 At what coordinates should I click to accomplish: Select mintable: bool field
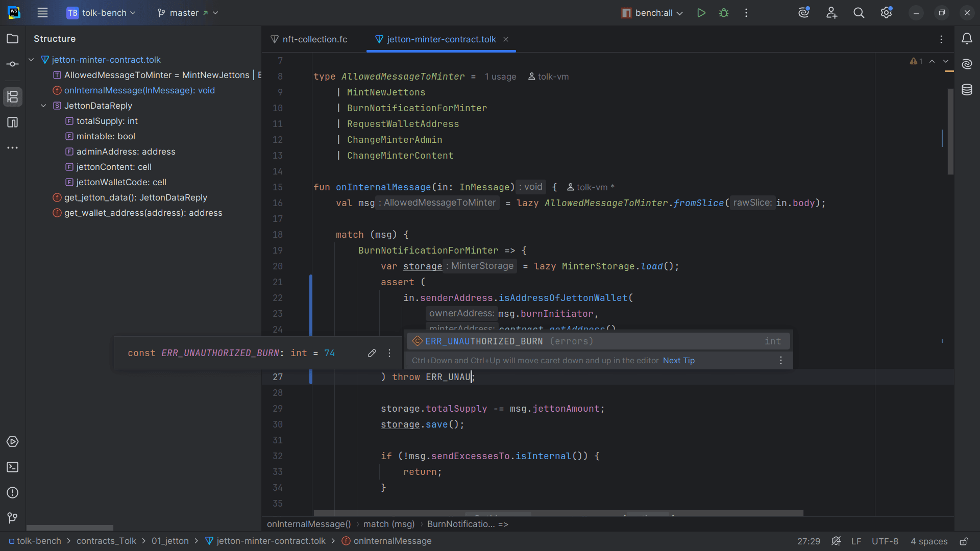point(106,136)
